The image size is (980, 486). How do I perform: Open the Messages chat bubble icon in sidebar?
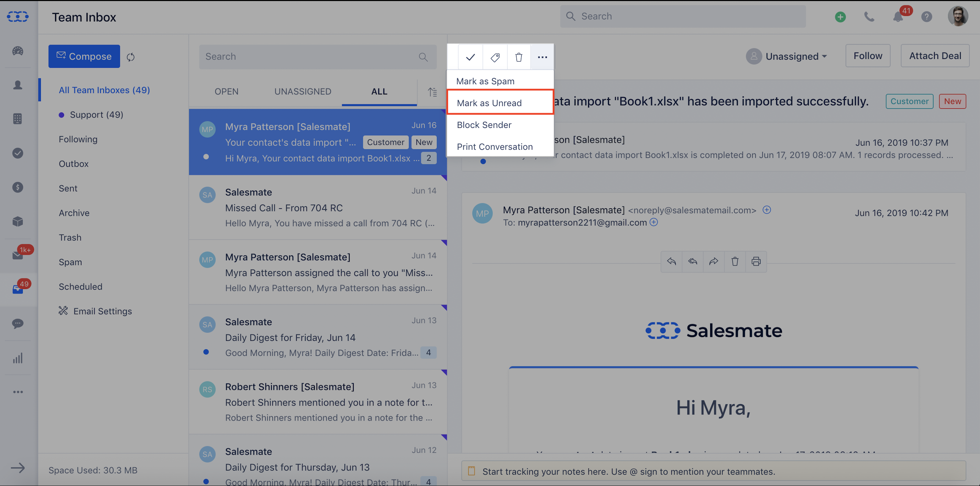pyautogui.click(x=17, y=324)
